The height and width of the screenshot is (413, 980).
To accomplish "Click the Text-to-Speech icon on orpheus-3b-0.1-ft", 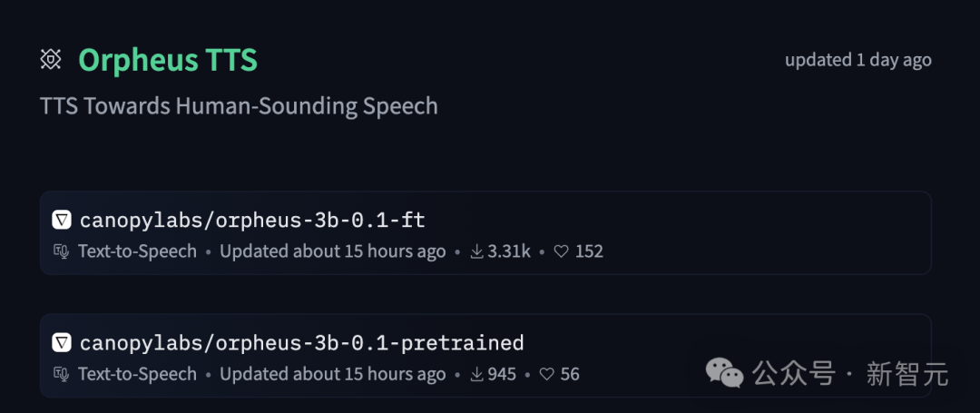I will click(62, 251).
